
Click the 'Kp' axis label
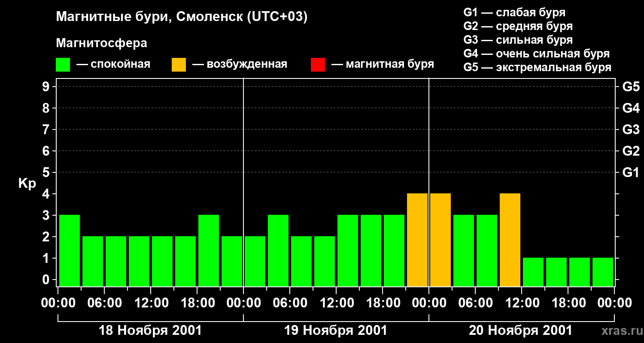pos(27,184)
